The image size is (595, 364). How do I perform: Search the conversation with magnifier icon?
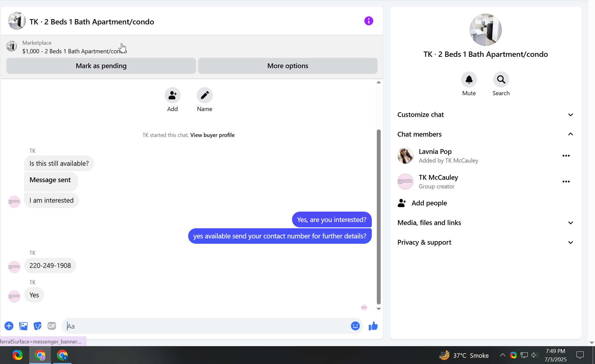pos(501,79)
